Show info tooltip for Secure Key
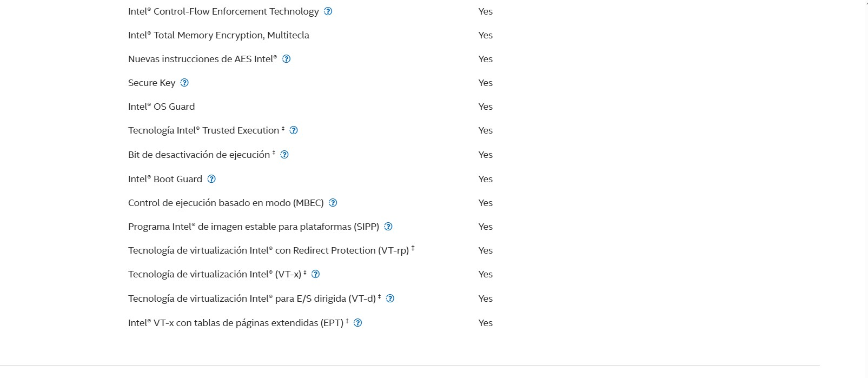The width and height of the screenshot is (868, 378). click(184, 83)
